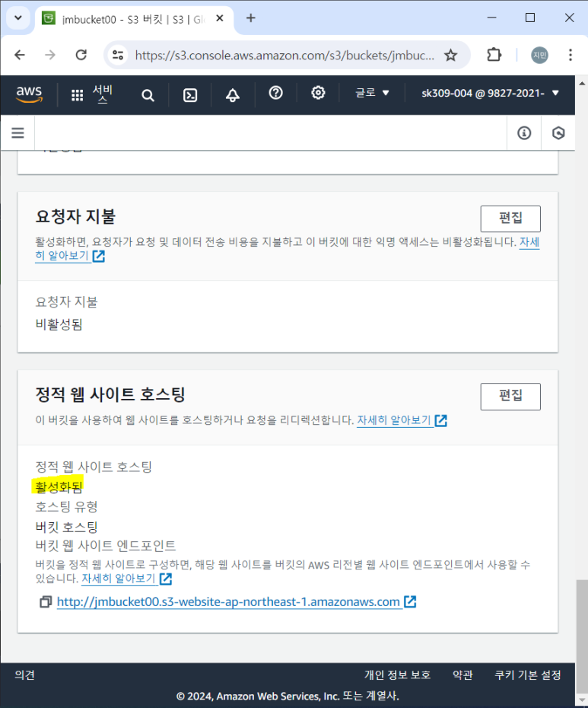Open the help question mark icon
This screenshot has height=708, width=588.
(x=275, y=93)
